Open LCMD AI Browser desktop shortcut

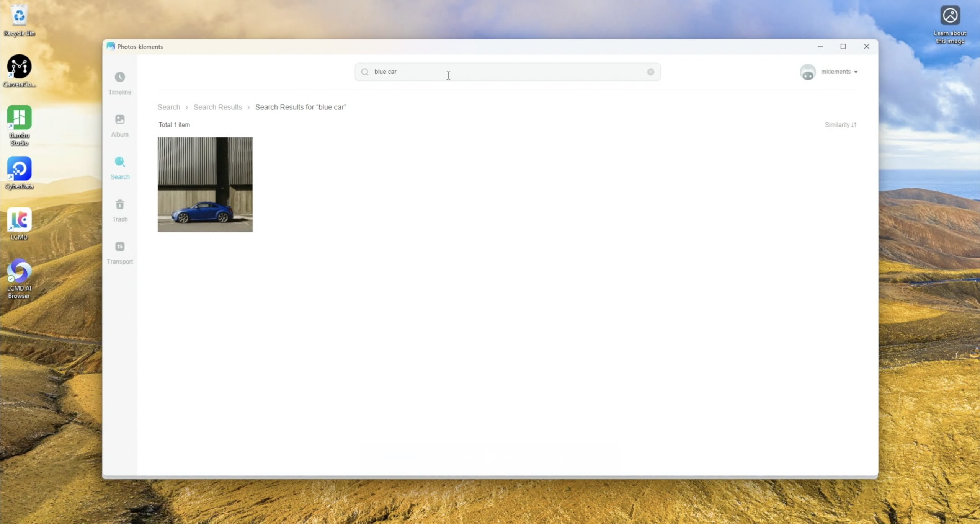tap(19, 278)
